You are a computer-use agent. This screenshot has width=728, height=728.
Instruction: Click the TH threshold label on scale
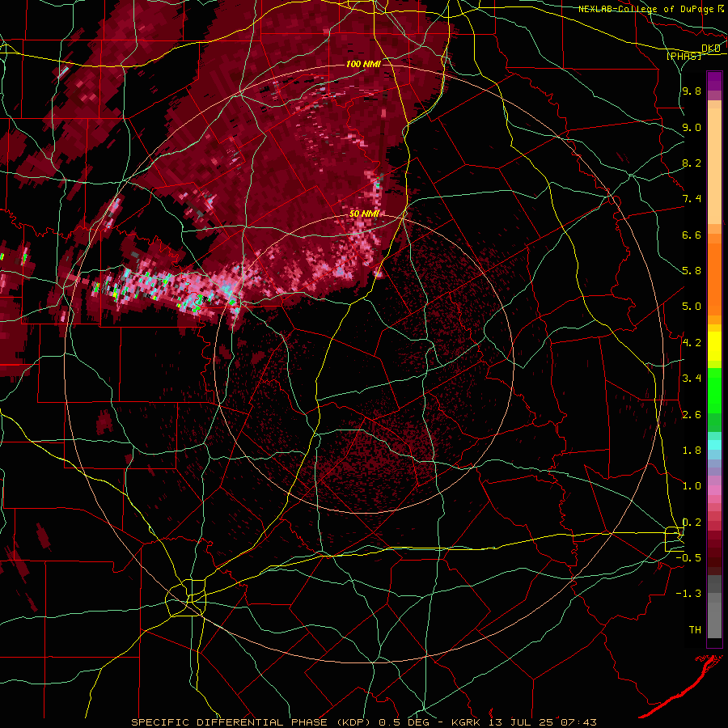[695, 630]
